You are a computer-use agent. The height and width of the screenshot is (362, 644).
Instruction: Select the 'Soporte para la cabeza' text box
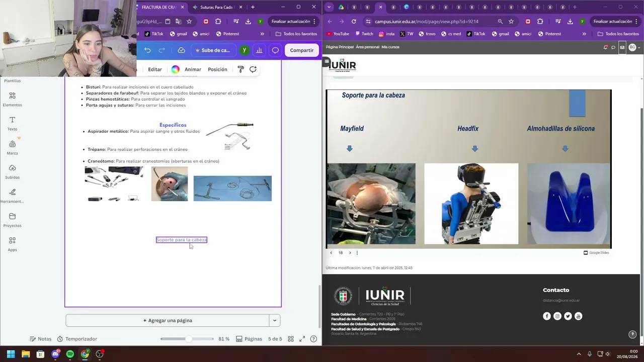[182, 240]
